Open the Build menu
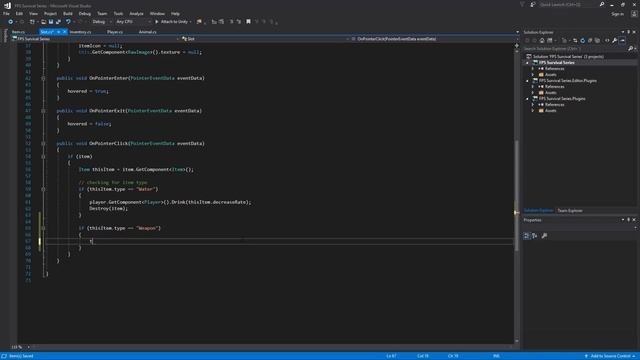This screenshot has width=640, height=360. tap(68, 13)
